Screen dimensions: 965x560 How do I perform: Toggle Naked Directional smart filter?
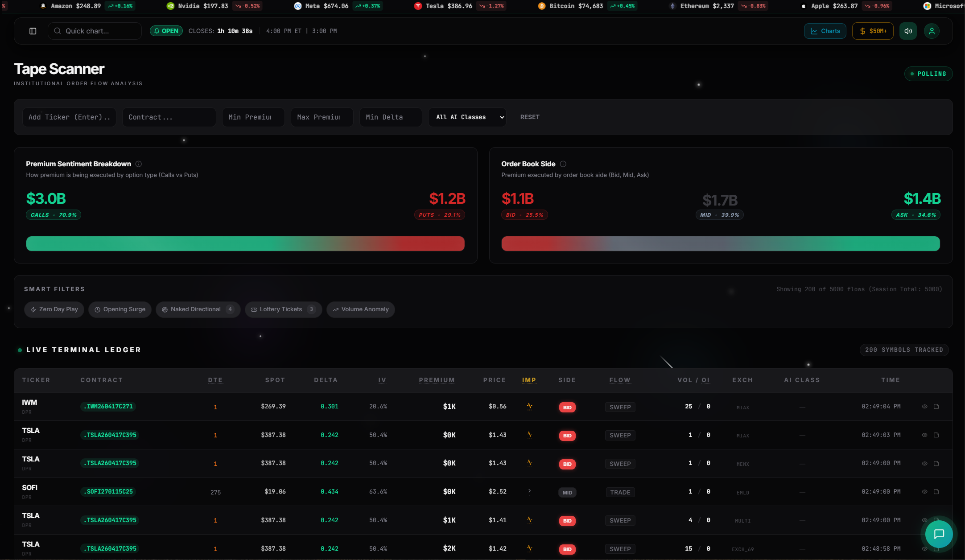(x=198, y=309)
